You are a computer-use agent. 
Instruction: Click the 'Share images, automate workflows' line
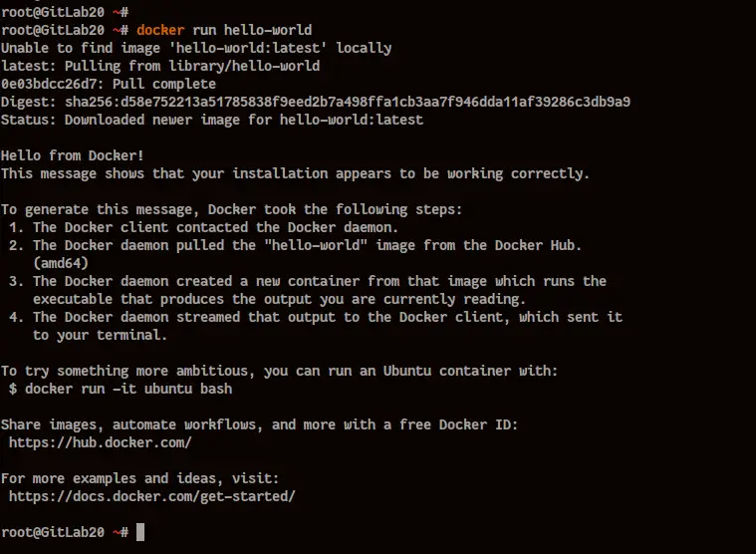[x=259, y=424]
